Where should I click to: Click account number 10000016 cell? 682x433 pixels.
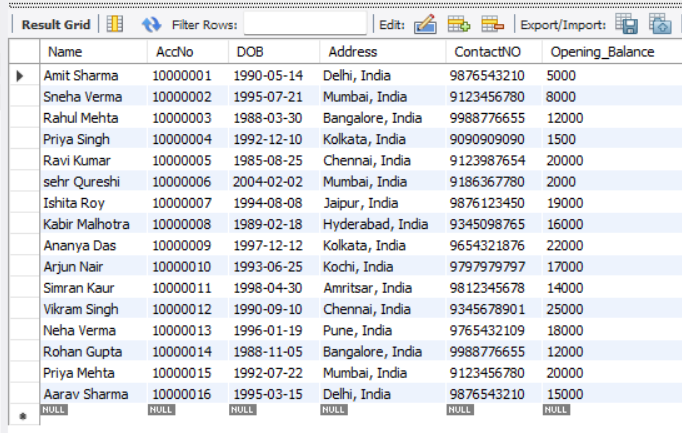click(x=187, y=394)
